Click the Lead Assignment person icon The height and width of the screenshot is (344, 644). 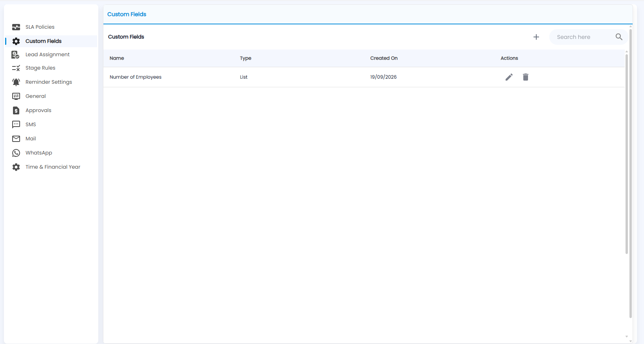[x=16, y=55]
